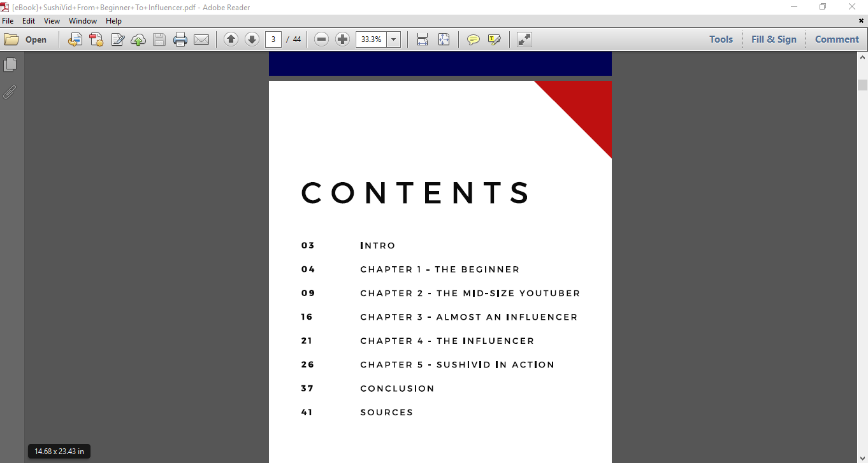Click page number 26 in contents
Screen dimensions: 868x463
point(308,365)
